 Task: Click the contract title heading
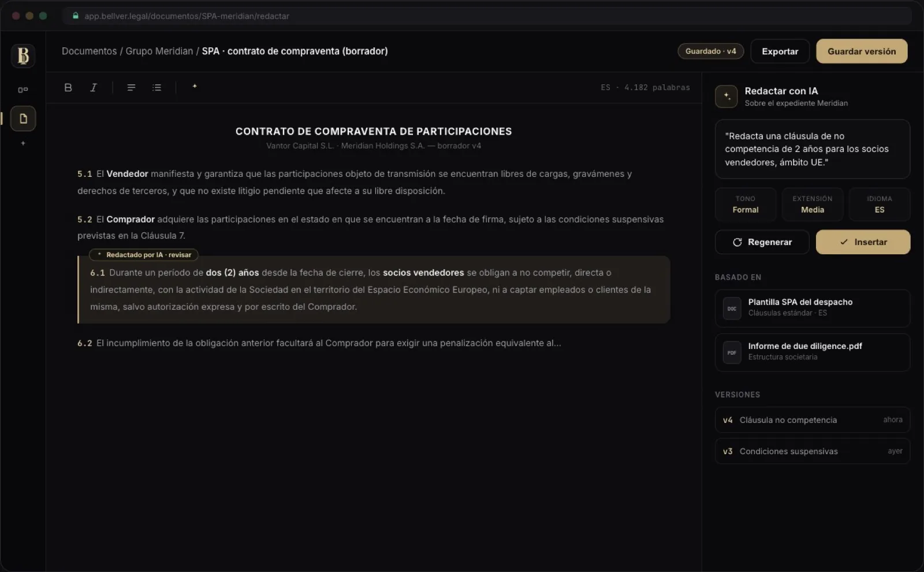point(374,131)
